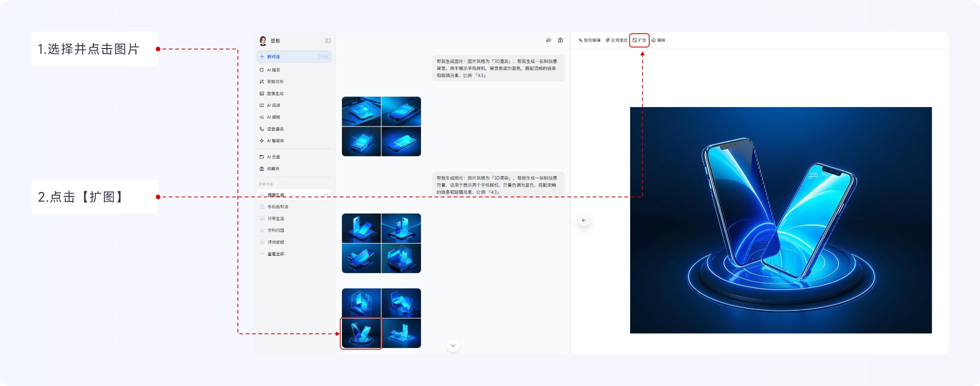Image resolution: width=980 pixels, height=386 pixels.
Task: Open 帮我写作 in the sidebar menu
Action: [275, 82]
